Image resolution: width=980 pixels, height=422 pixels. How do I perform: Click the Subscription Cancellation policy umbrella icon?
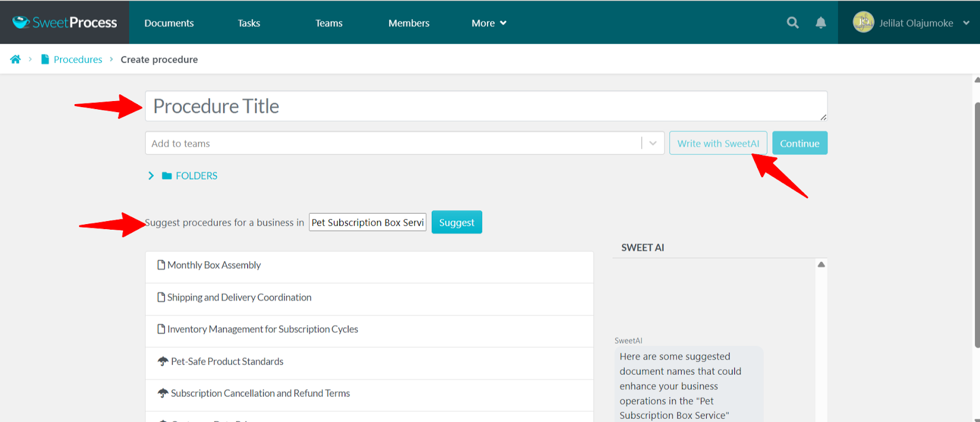tap(163, 393)
